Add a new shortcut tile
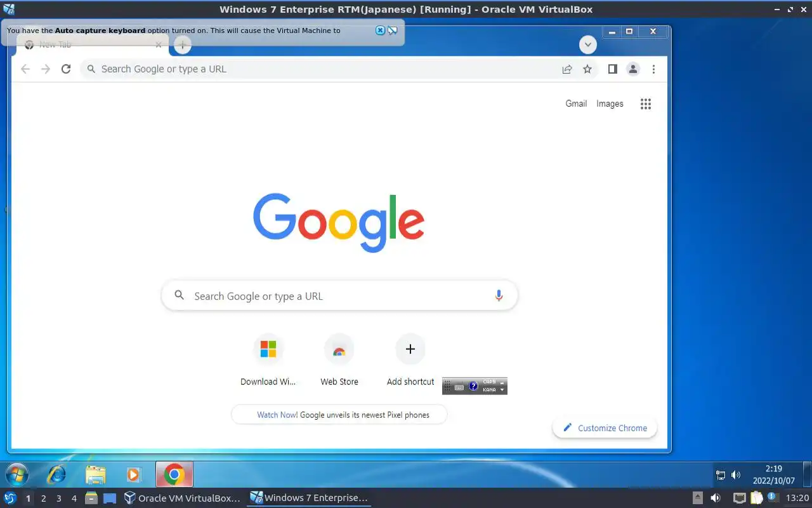Image resolution: width=812 pixels, height=508 pixels. click(x=410, y=360)
